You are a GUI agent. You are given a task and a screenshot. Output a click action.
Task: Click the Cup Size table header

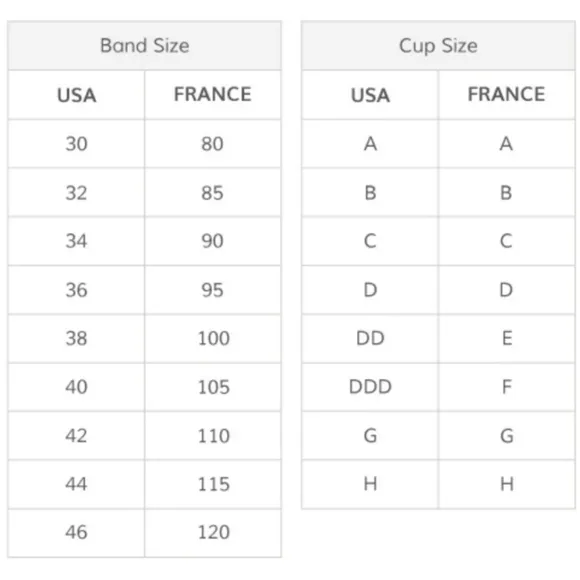click(x=438, y=45)
